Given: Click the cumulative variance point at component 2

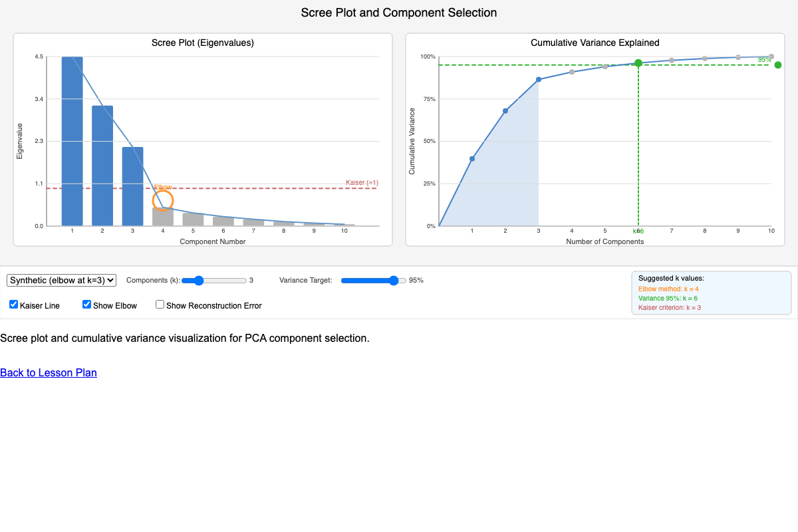Looking at the screenshot, I should point(505,111).
